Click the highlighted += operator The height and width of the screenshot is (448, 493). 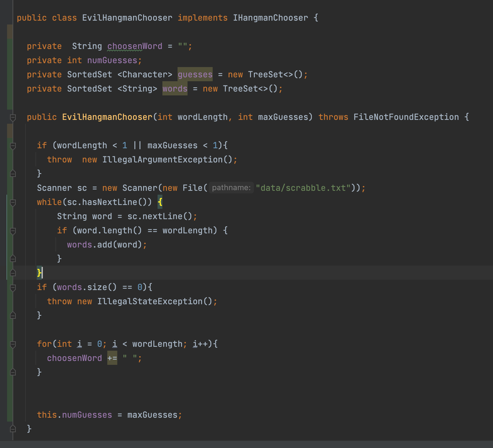112,358
